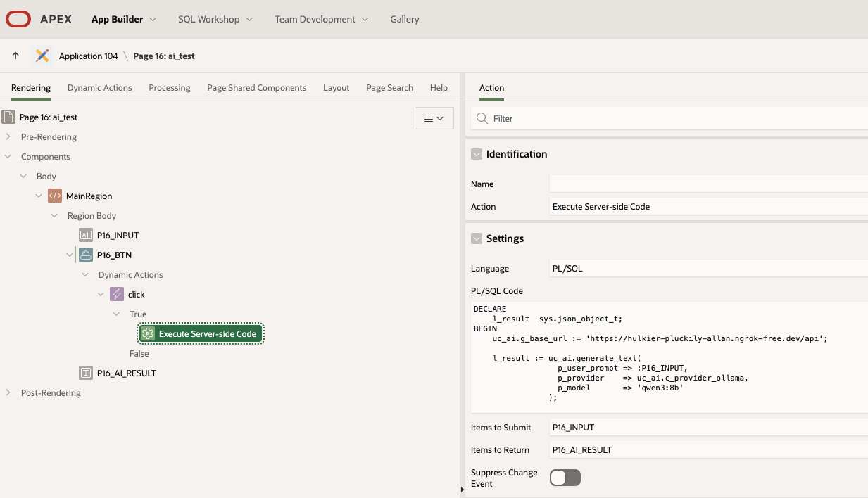868x498 pixels.
Task: Select the P16_AI_RESULT tree item
Action: point(127,373)
